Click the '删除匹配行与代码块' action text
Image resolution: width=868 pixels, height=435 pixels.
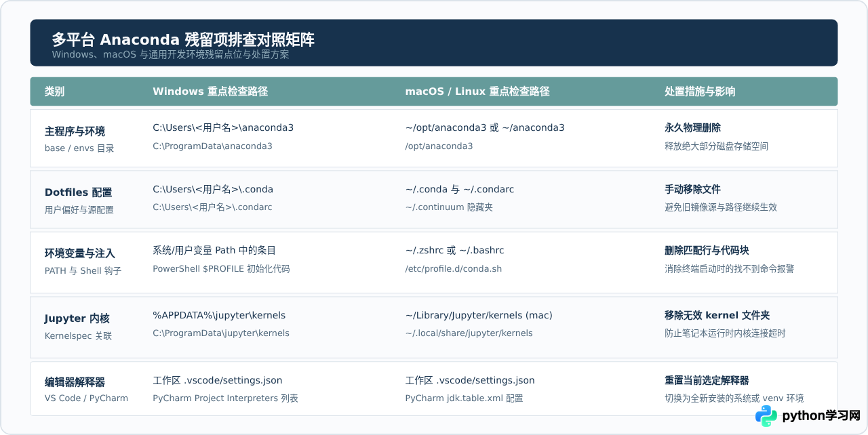click(x=707, y=250)
